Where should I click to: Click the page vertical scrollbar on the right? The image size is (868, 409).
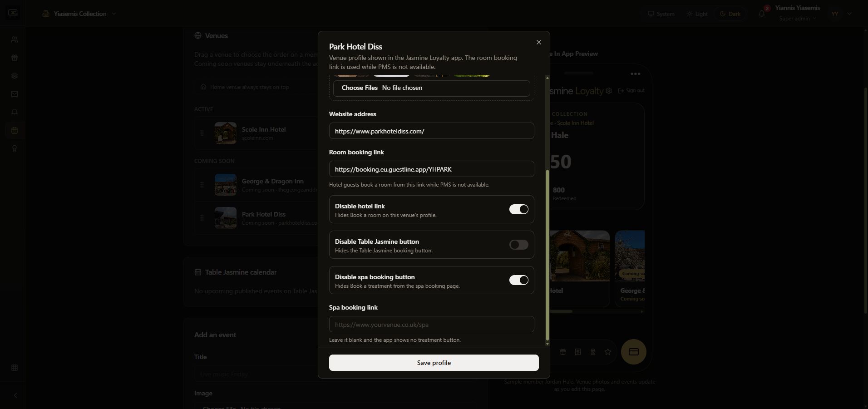(866, 200)
